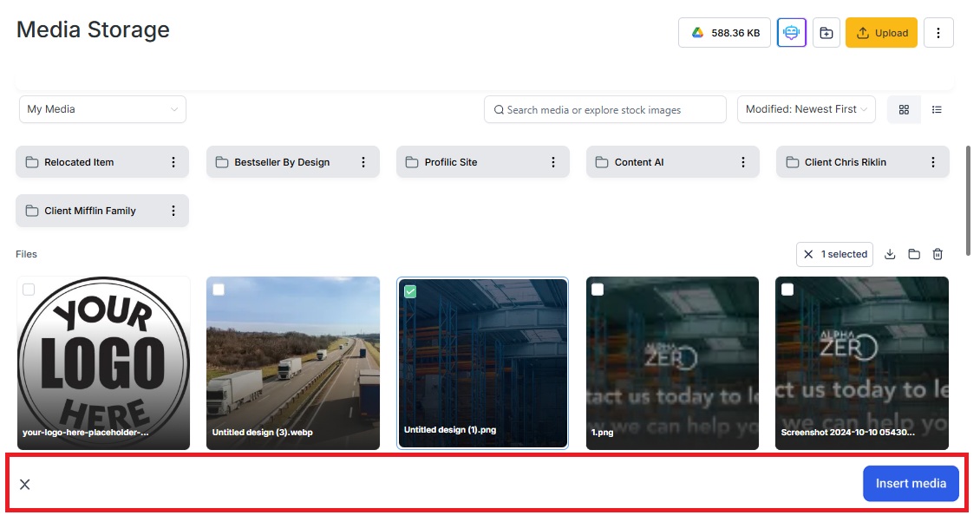Uncheck the Untitled design (1).png checkbox
This screenshot has height=515, width=980.
[410, 291]
